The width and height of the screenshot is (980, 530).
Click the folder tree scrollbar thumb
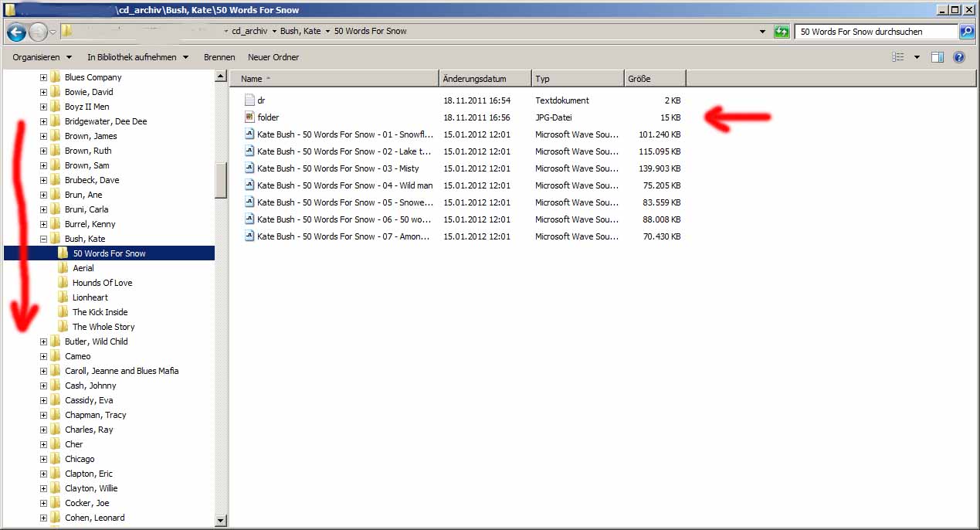(x=221, y=180)
